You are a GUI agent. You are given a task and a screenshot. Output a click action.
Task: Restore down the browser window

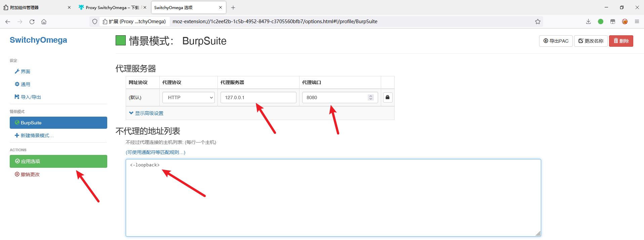(622, 7)
